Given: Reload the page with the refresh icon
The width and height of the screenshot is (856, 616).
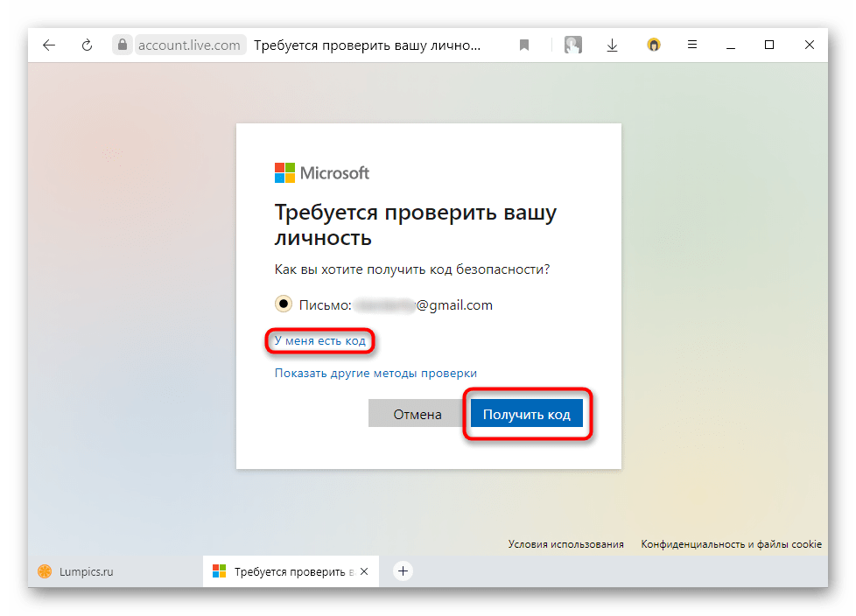Looking at the screenshot, I should 88,45.
